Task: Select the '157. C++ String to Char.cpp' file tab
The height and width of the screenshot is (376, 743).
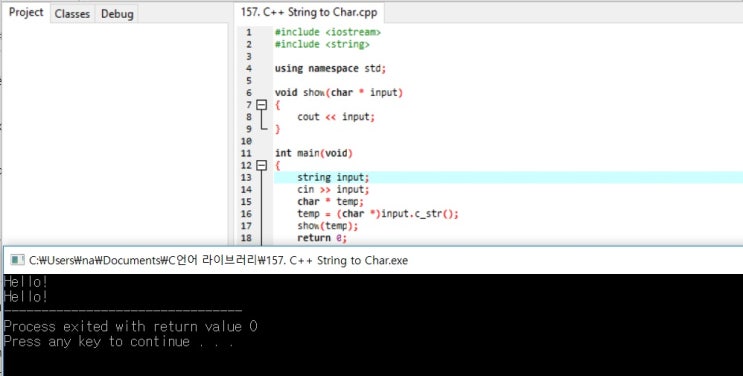Action: [x=309, y=12]
